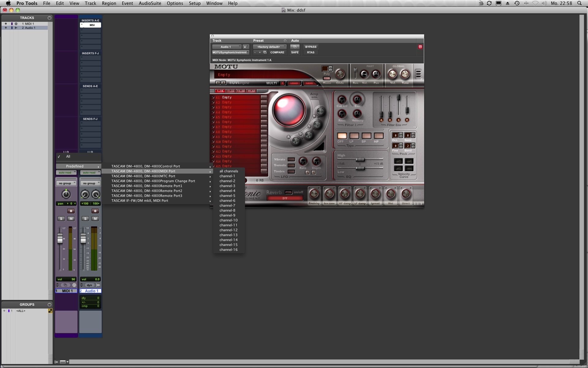Open the plug-in automation enable icon under Auto
The height and width of the screenshot is (368, 588).
[x=295, y=47]
